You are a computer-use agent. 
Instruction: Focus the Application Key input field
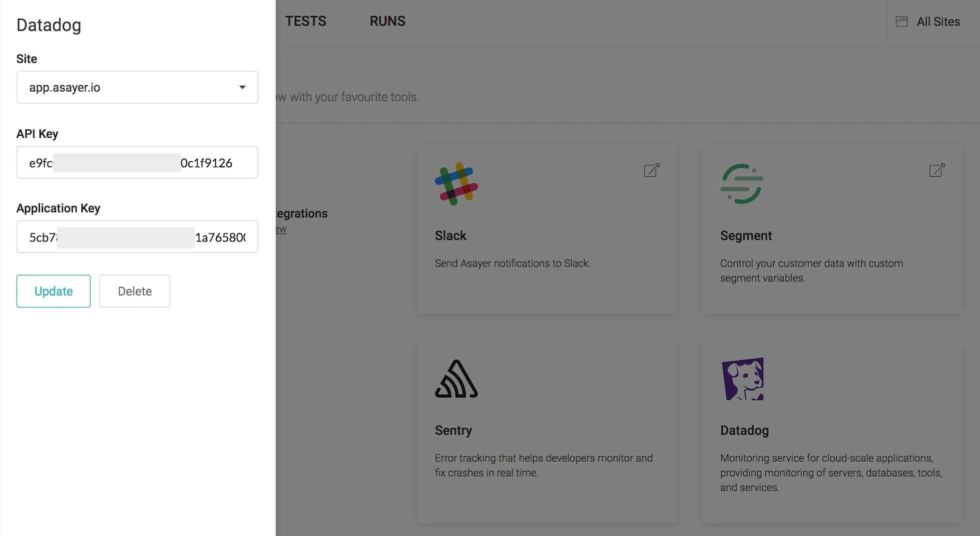pos(137,237)
